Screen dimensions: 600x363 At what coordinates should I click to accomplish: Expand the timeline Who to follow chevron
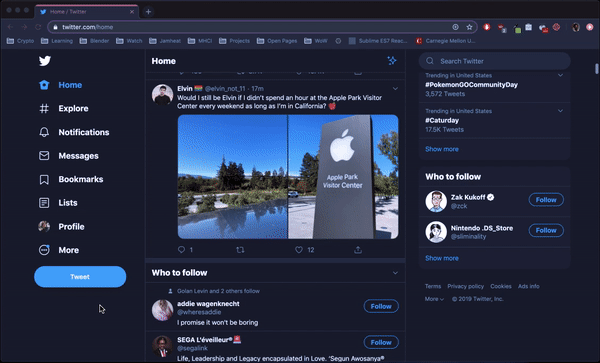click(x=395, y=273)
